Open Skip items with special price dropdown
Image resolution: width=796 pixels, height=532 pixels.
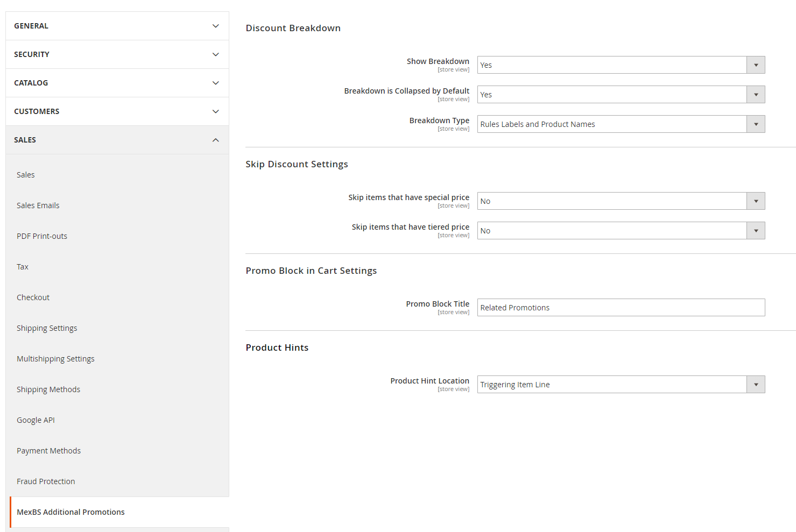(621, 201)
